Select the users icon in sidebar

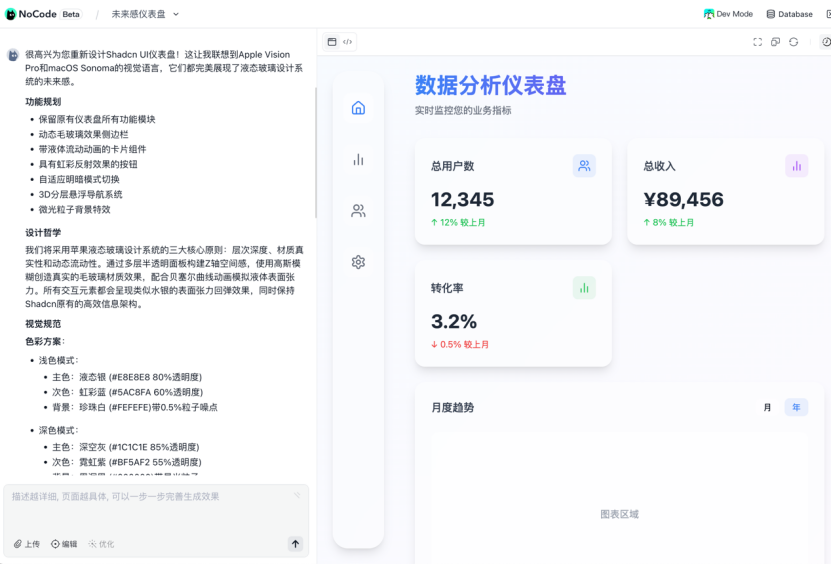pos(358,211)
